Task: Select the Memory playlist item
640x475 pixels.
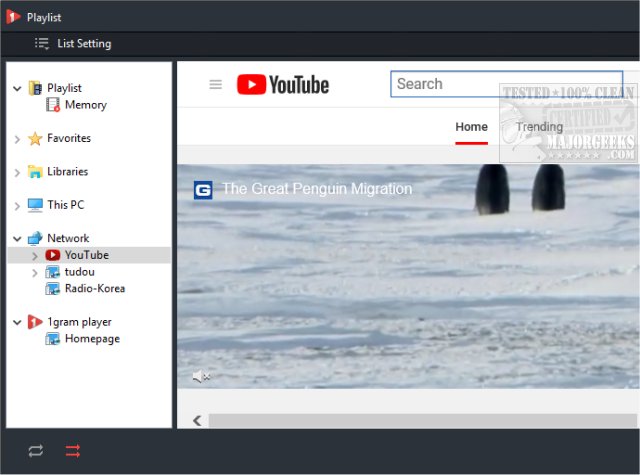Action: pyautogui.click(x=85, y=105)
